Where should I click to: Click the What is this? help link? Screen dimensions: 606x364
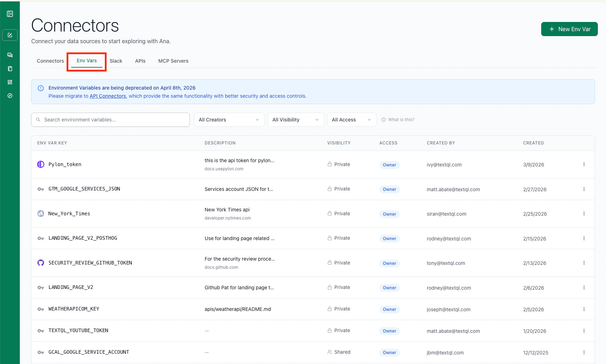coord(398,120)
